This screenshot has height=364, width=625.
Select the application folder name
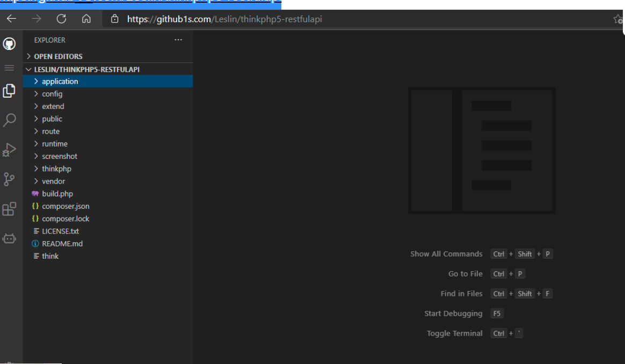(x=60, y=81)
